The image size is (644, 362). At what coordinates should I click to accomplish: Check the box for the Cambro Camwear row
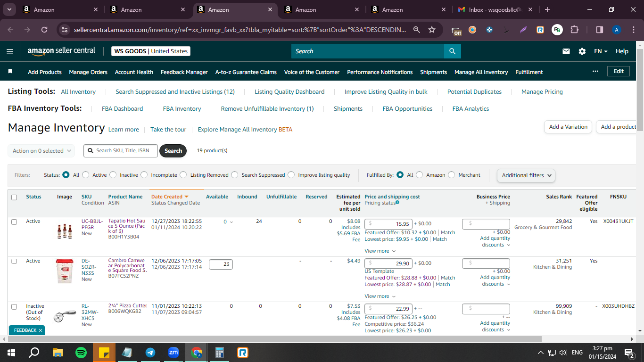pos(14,261)
